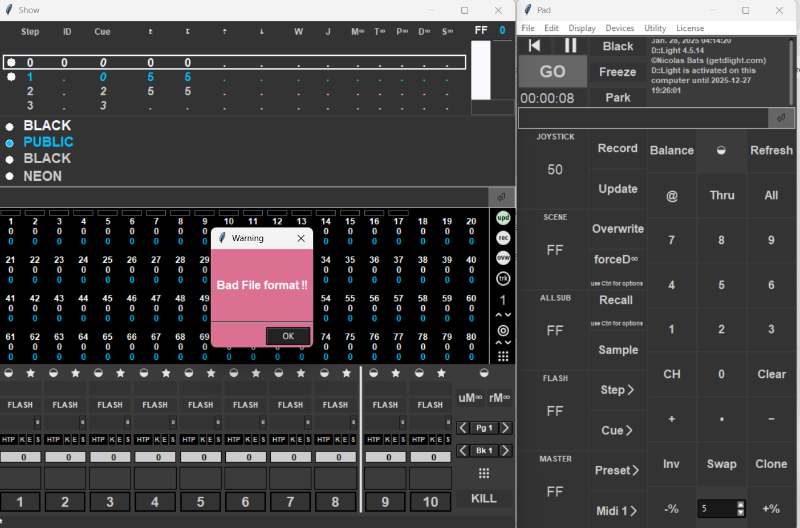
Task: Click the half-circle icon next to Balance
Action: (x=721, y=150)
